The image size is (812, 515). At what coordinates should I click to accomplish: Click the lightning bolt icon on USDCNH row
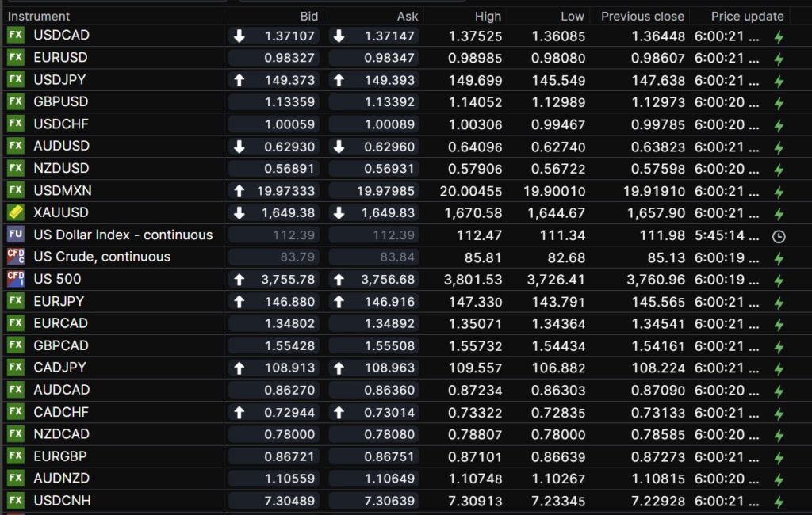[x=779, y=502]
